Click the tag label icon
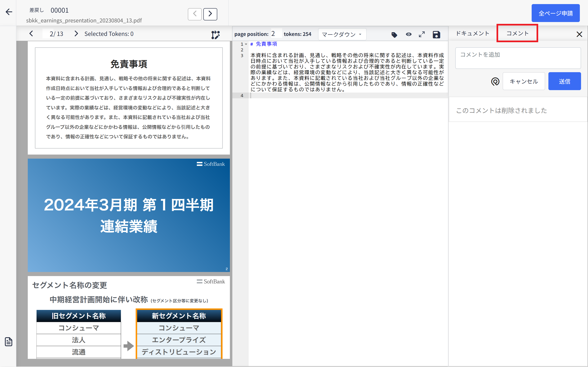This screenshot has height=367, width=588. click(394, 35)
